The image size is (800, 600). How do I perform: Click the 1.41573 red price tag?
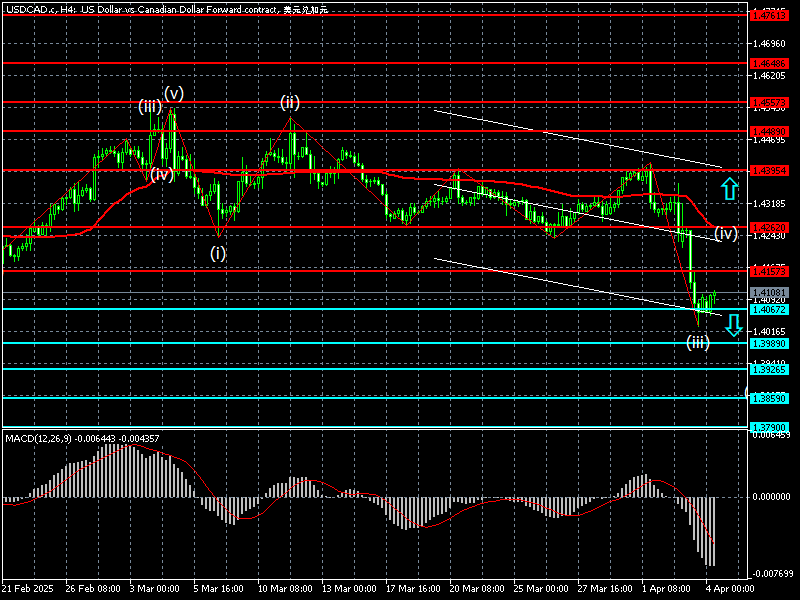tap(769, 271)
